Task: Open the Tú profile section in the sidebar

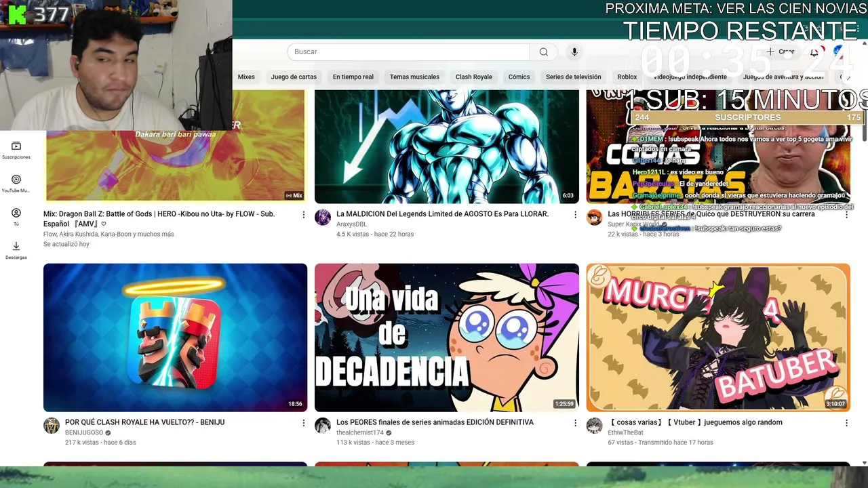Action: 16,217
